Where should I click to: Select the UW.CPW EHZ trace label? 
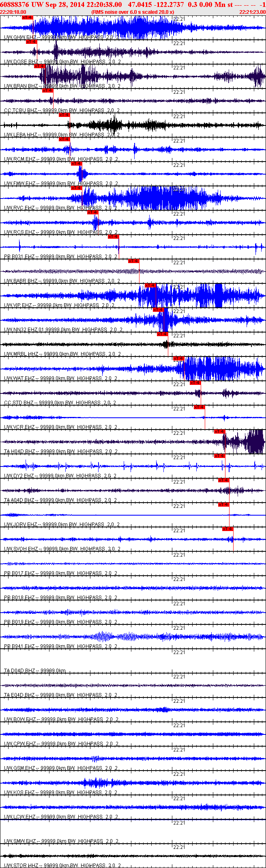61,744
